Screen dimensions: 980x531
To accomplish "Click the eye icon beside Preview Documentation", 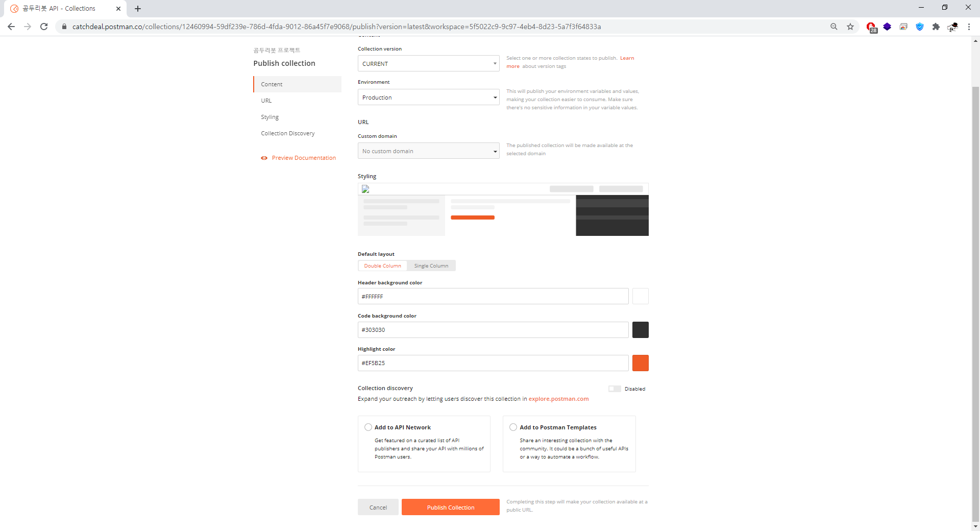I will point(264,158).
